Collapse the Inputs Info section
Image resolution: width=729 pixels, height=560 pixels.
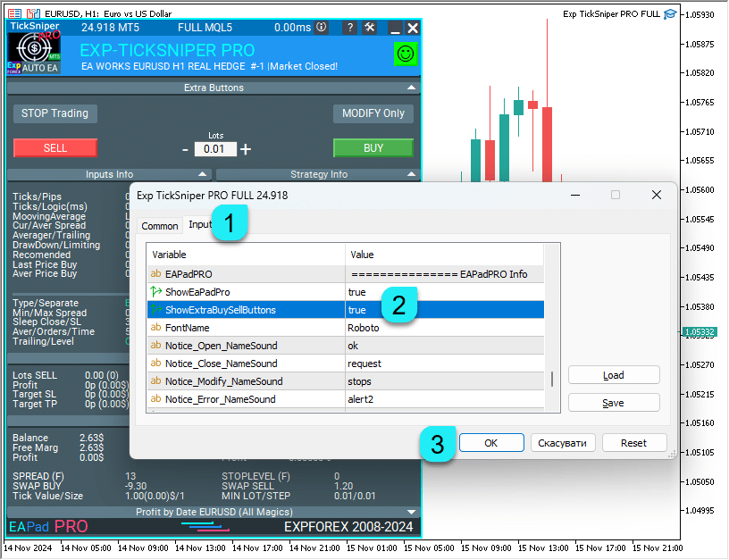point(202,175)
